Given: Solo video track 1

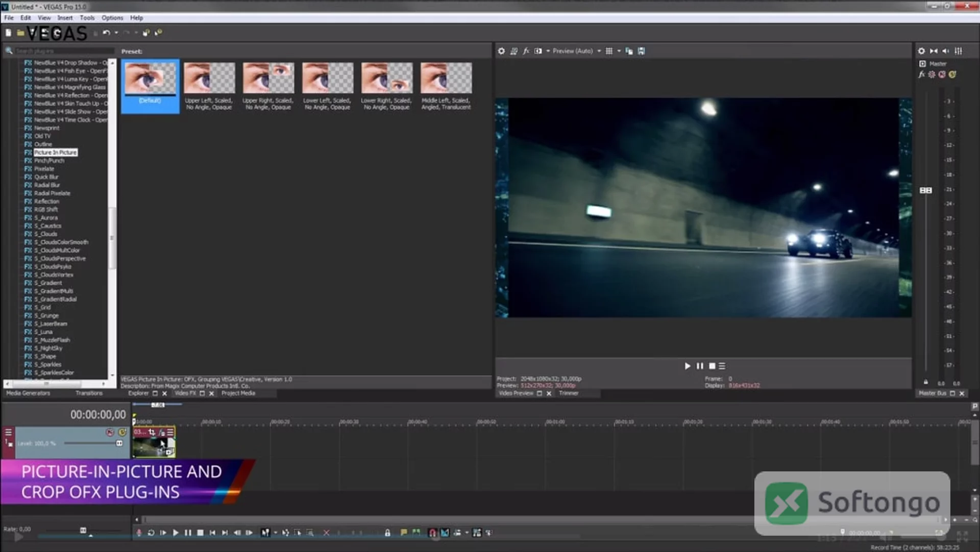Looking at the screenshot, I should tap(122, 432).
